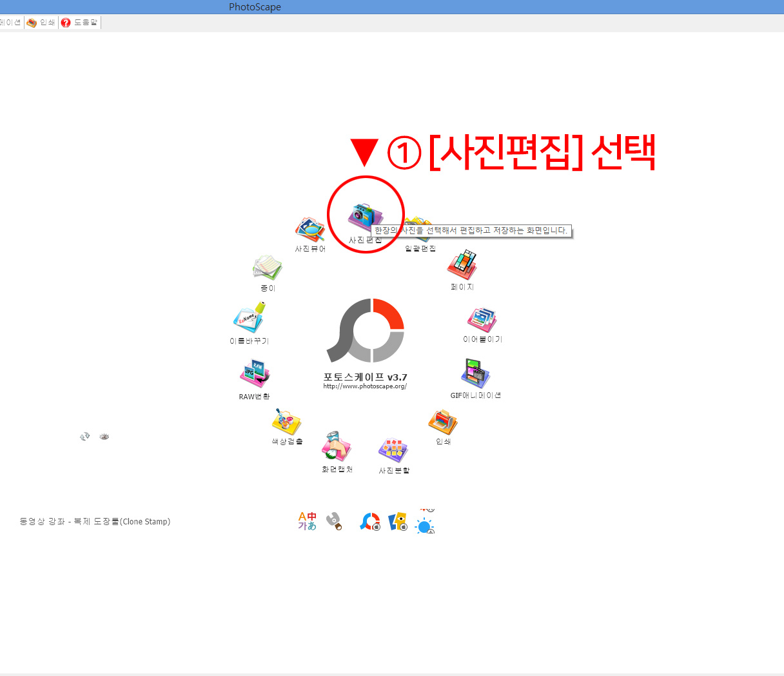Click the wrench settings icon
Viewport: 784px width, 676px height.
[334, 521]
